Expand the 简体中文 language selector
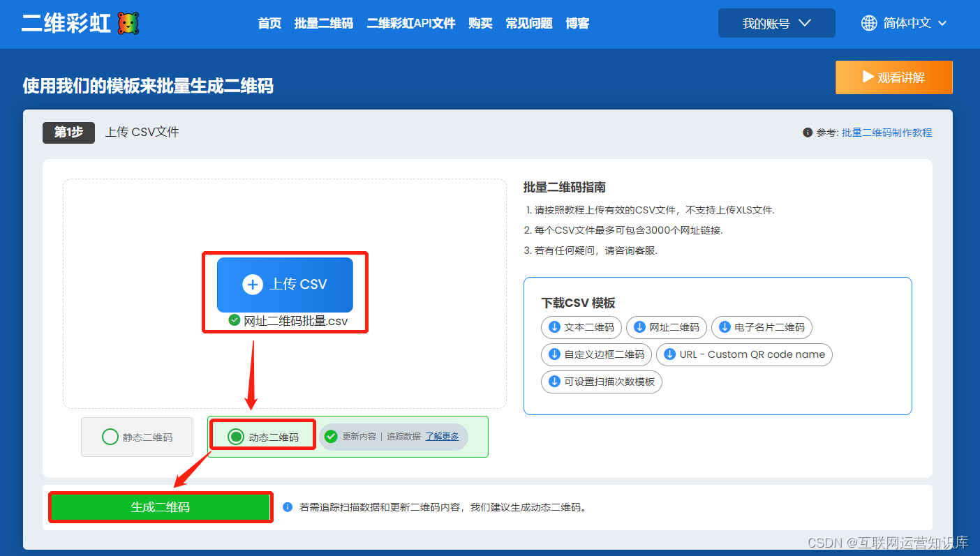The width and height of the screenshot is (980, 556). point(904,23)
